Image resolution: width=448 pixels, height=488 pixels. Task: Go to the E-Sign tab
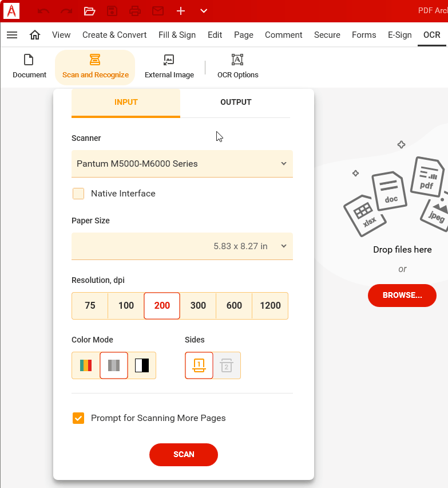[x=400, y=35]
